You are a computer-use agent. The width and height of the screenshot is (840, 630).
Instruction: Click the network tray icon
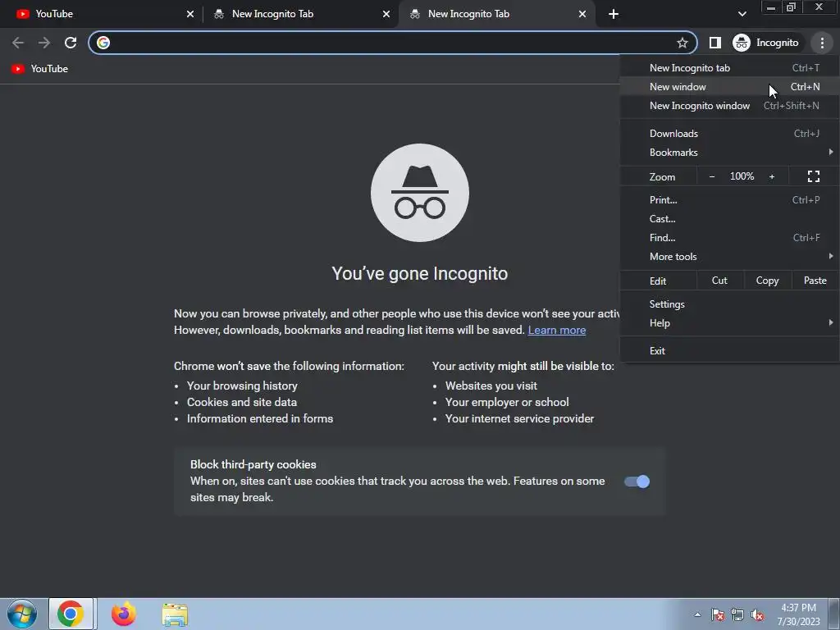[737, 614]
